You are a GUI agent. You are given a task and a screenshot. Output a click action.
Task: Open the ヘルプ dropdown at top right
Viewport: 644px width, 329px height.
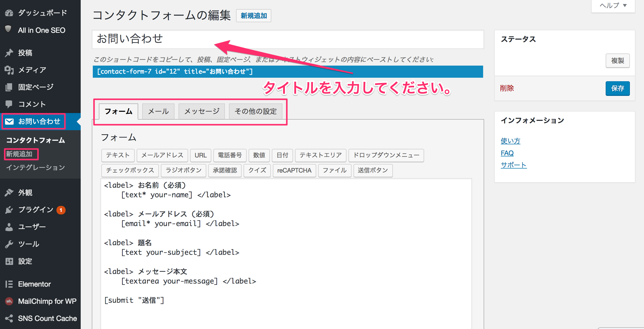[x=612, y=5]
